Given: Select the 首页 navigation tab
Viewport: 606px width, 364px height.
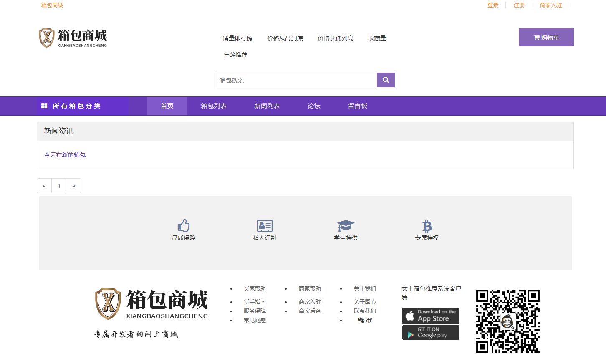Looking at the screenshot, I should [167, 106].
